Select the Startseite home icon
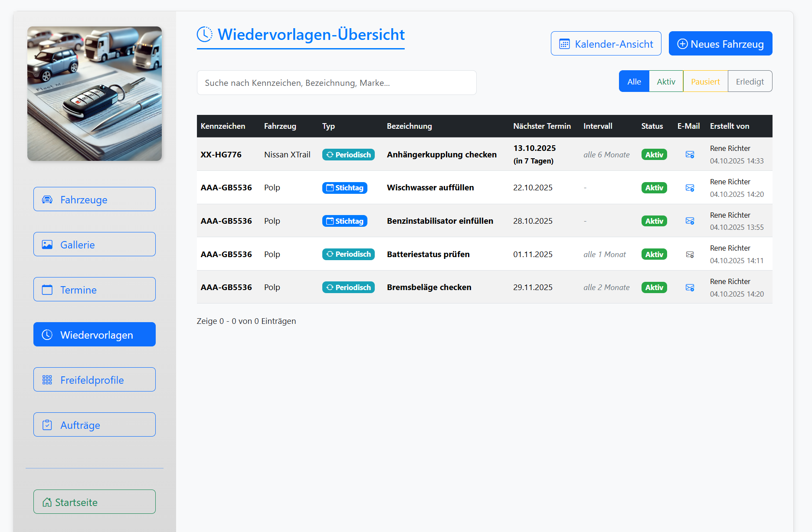This screenshot has height=532, width=812. pyautogui.click(x=47, y=502)
